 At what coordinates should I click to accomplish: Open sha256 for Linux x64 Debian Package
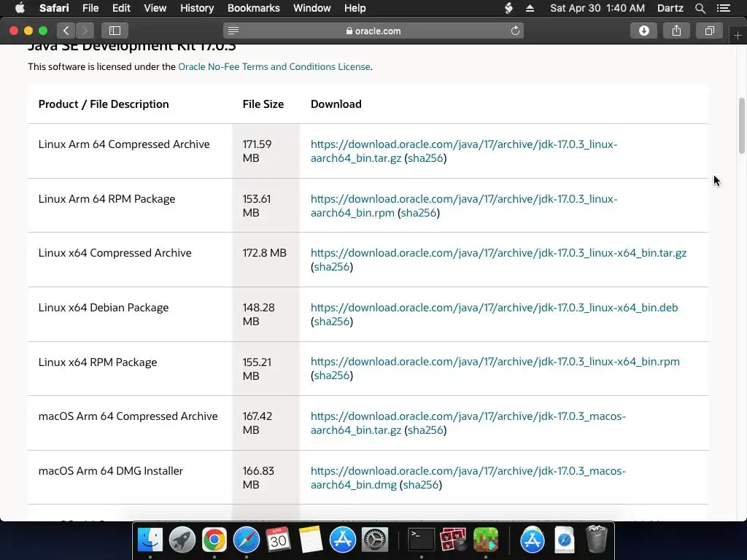click(x=332, y=322)
